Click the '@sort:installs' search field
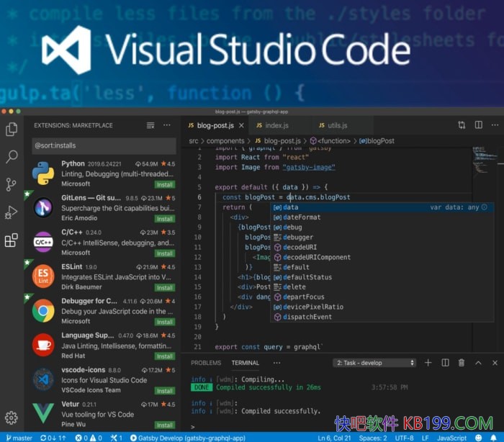The image size is (504, 442). tap(104, 146)
